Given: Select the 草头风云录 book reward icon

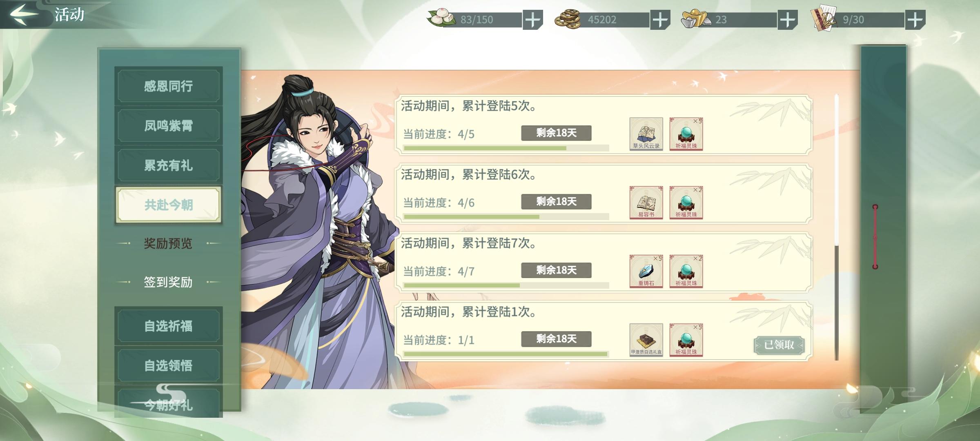Looking at the screenshot, I should pyautogui.click(x=646, y=134).
